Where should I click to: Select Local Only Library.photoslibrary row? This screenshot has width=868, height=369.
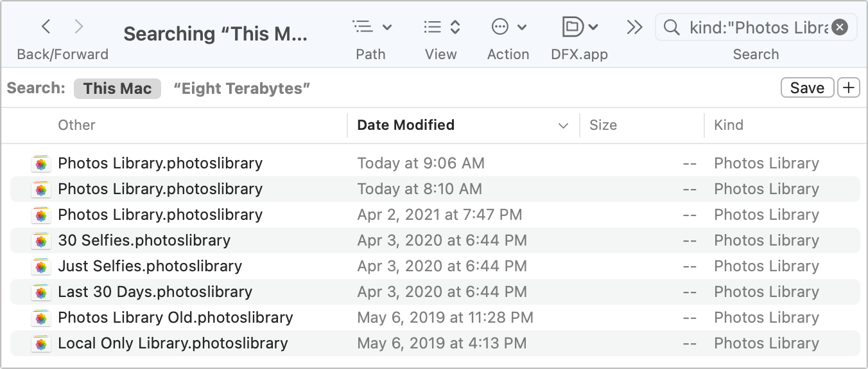coord(173,343)
